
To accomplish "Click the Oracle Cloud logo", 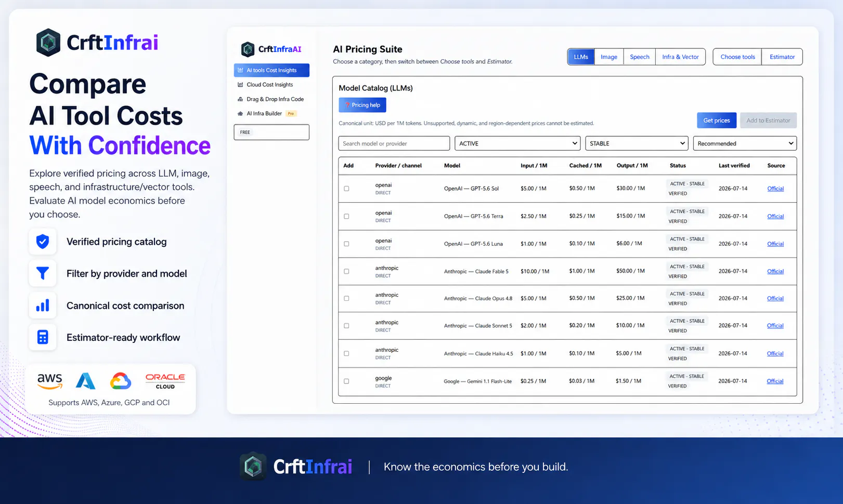I will 165,381.
